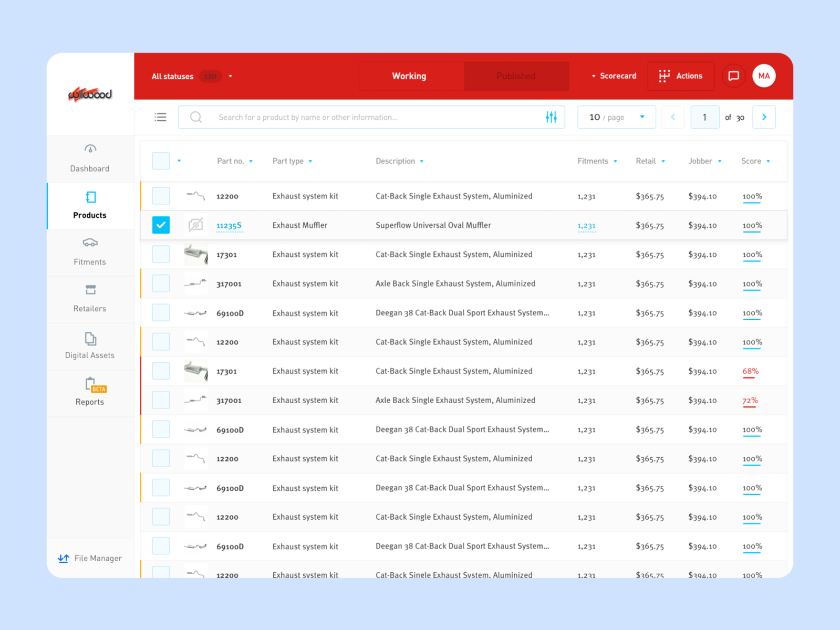Screen dimensions: 840x630
Task: Click the Actions grid icon
Action: (665, 76)
